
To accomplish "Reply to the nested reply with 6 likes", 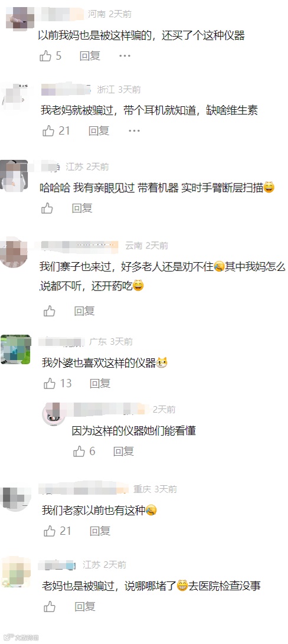I will point(124,452).
